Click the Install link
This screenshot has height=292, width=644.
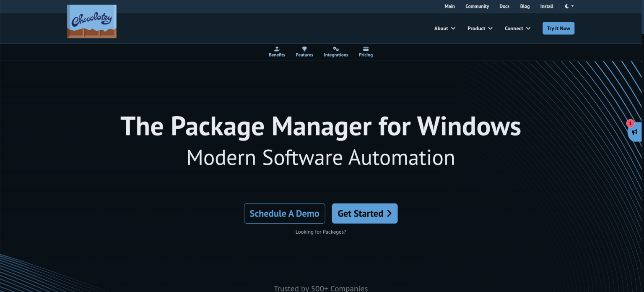547,6
